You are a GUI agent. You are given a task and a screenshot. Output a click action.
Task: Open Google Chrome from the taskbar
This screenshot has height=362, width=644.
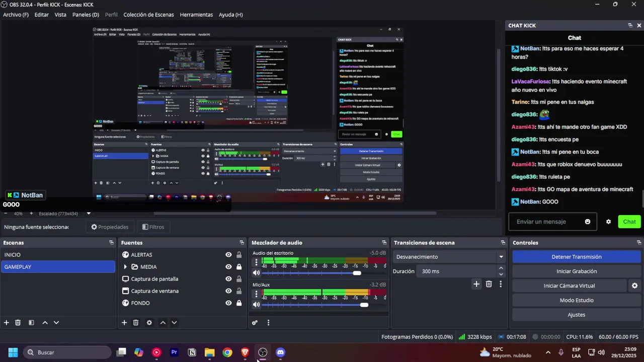click(x=227, y=352)
